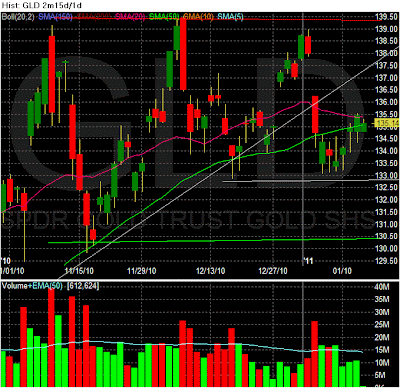This screenshot has width=400, height=389.
Task: Click the 131.50 price axis label
Action: (x=386, y=212)
